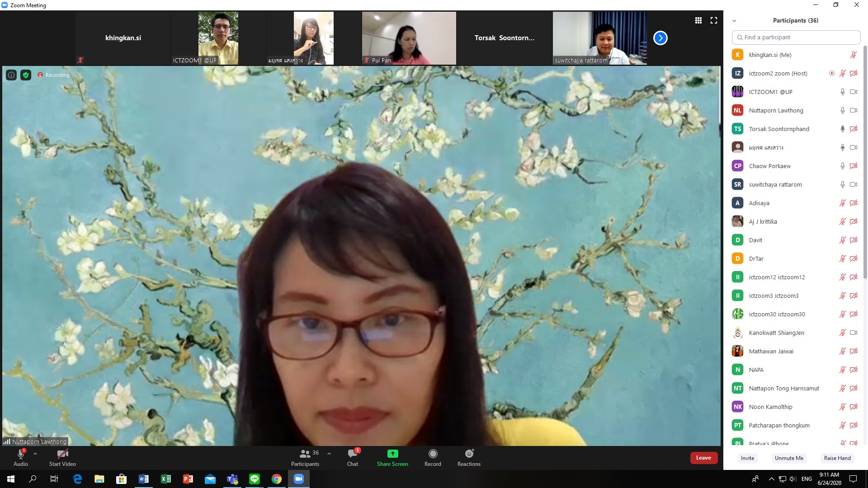Select Mathawan Jaiwai participant row
This screenshot has width=868, height=488.
click(x=795, y=351)
